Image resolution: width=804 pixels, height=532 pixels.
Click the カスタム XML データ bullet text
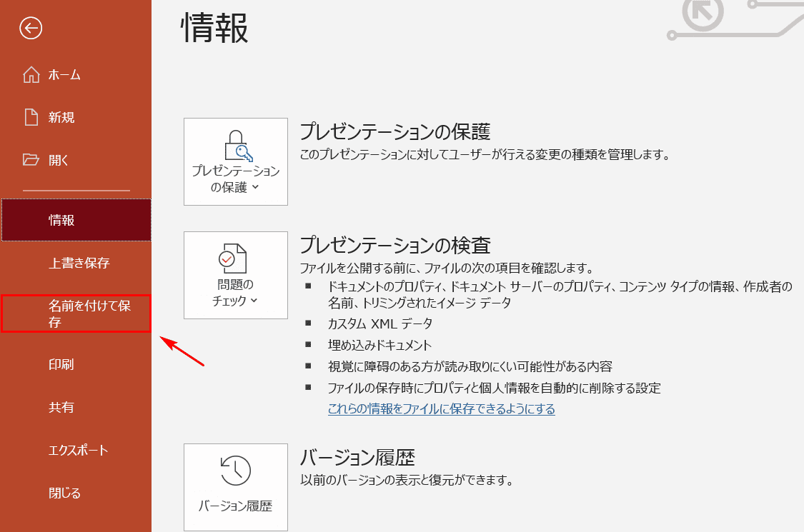point(380,324)
